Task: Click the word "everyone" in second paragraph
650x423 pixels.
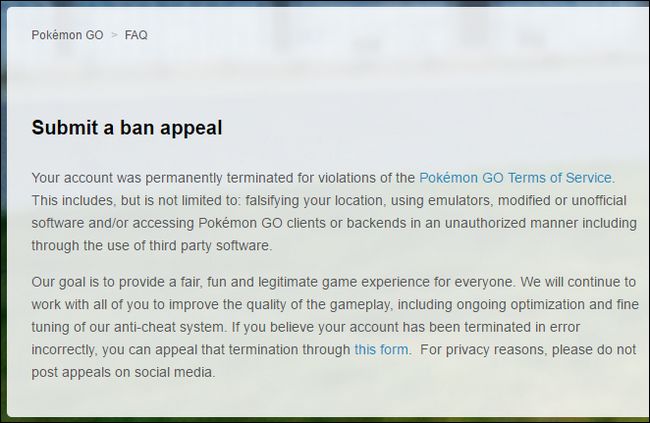Action: pyautogui.click(x=483, y=282)
